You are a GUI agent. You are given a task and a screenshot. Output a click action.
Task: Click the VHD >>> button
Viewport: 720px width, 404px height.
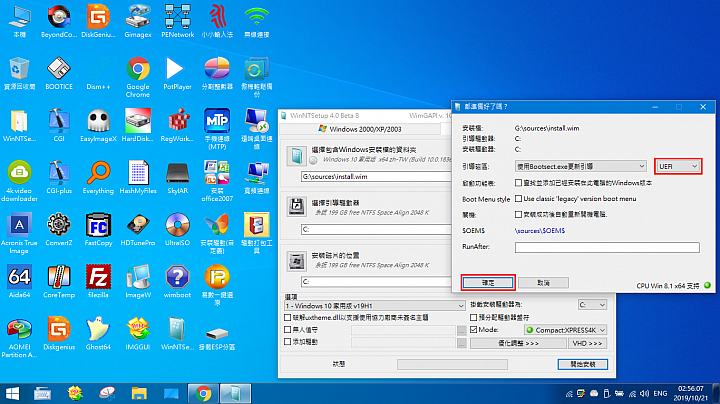(587, 343)
